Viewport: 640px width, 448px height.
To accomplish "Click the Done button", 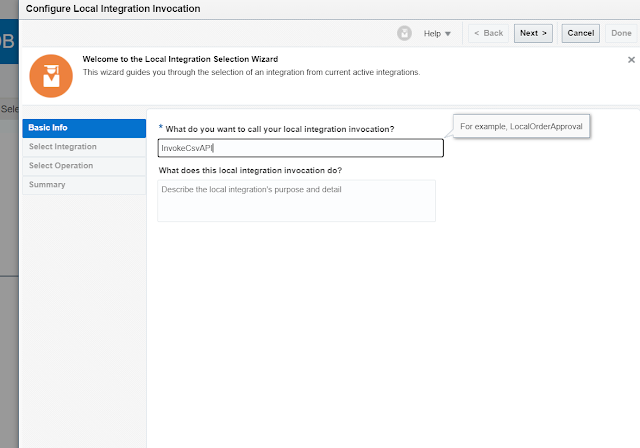I will [x=621, y=33].
